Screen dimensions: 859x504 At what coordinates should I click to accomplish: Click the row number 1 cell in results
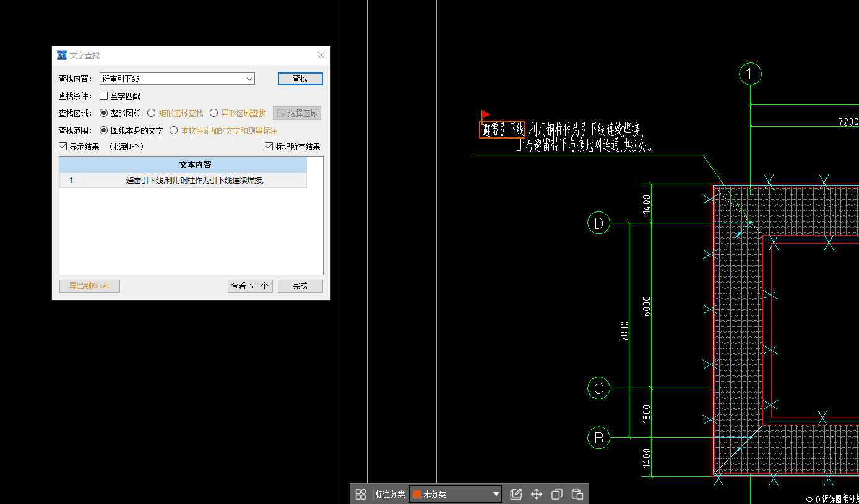pos(72,181)
